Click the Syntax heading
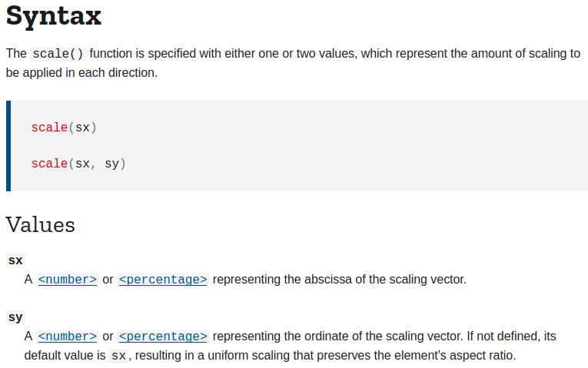 [53, 17]
